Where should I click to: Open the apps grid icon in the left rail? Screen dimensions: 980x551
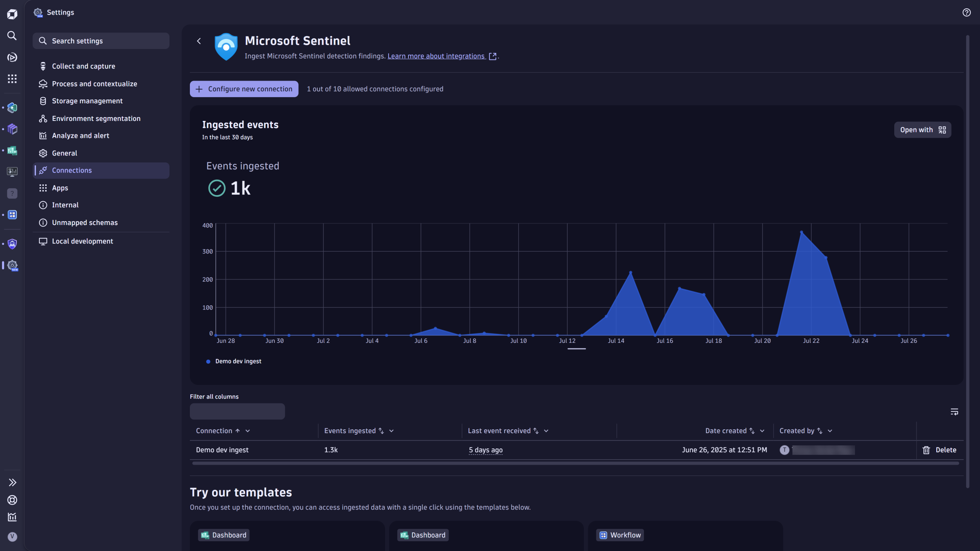(x=12, y=79)
